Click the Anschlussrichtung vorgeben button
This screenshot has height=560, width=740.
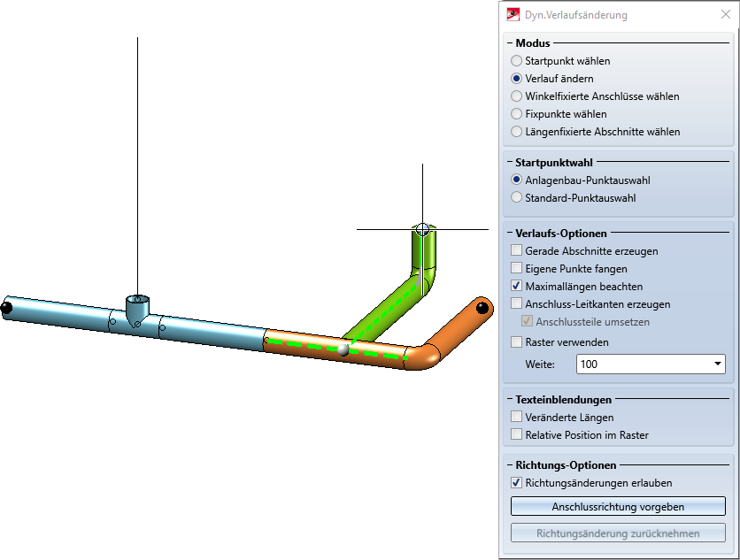tap(618, 507)
